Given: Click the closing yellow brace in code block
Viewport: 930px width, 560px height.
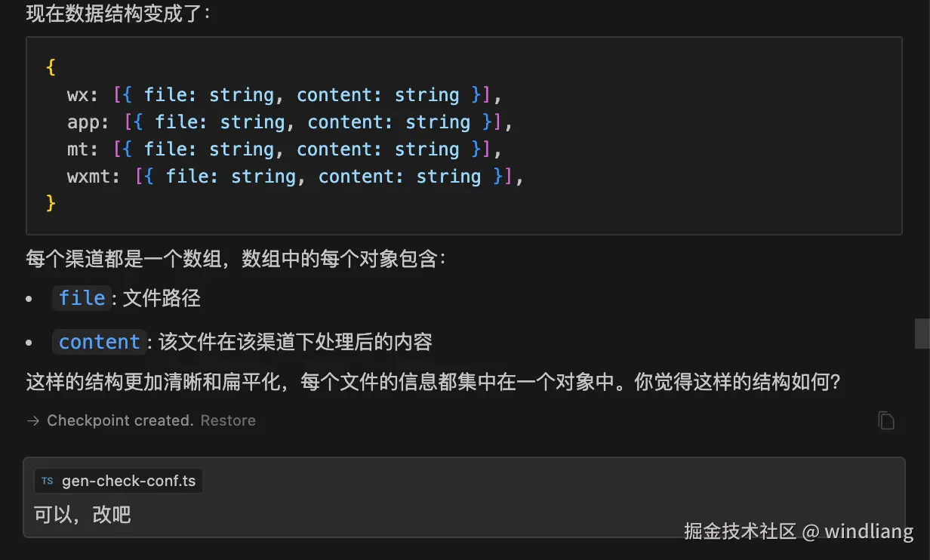Looking at the screenshot, I should [x=51, y=203].
